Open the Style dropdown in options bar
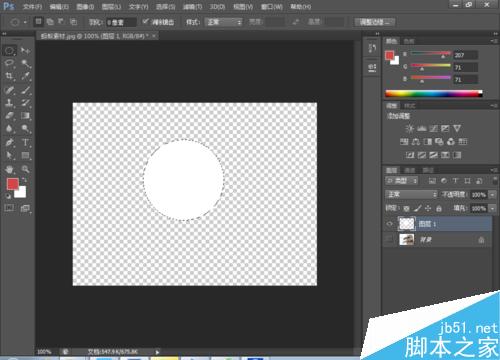The height and width of the screenshot is (360, 500). coord(223,22)
